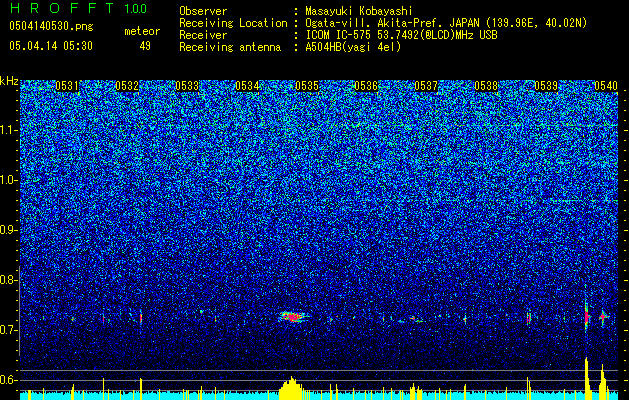
Task: Click the 0.9 kHz axis label
Action: (x=7, y=230)
